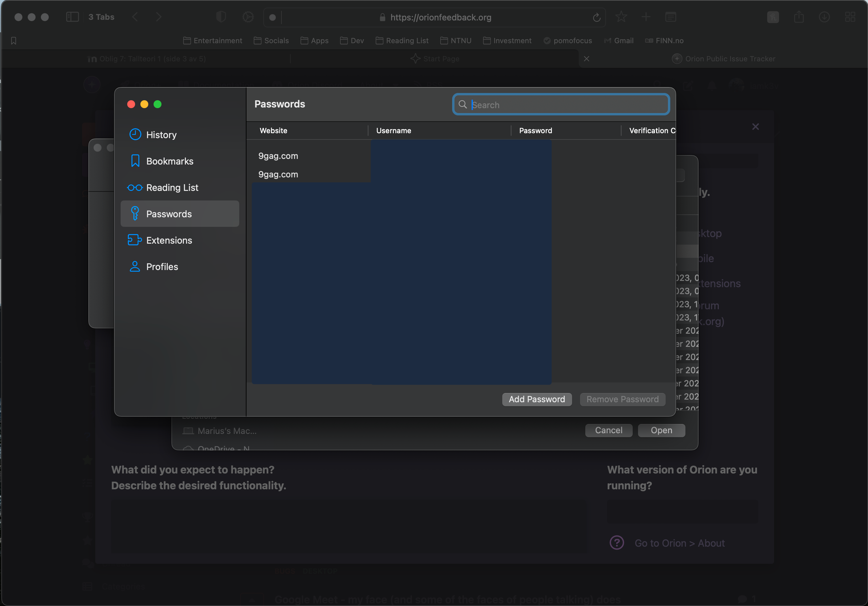Open Profiles in the sidebar

coord(180,267)
